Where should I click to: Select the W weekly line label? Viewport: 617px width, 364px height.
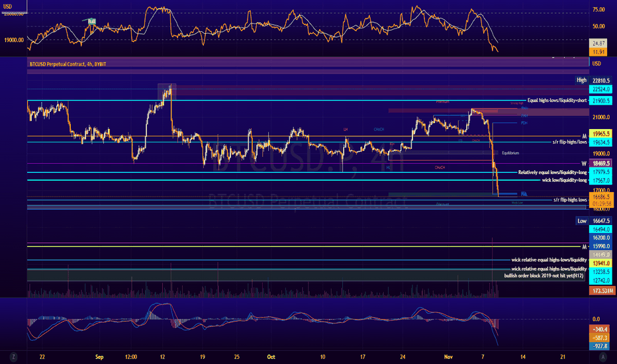[x=584, y=163]
